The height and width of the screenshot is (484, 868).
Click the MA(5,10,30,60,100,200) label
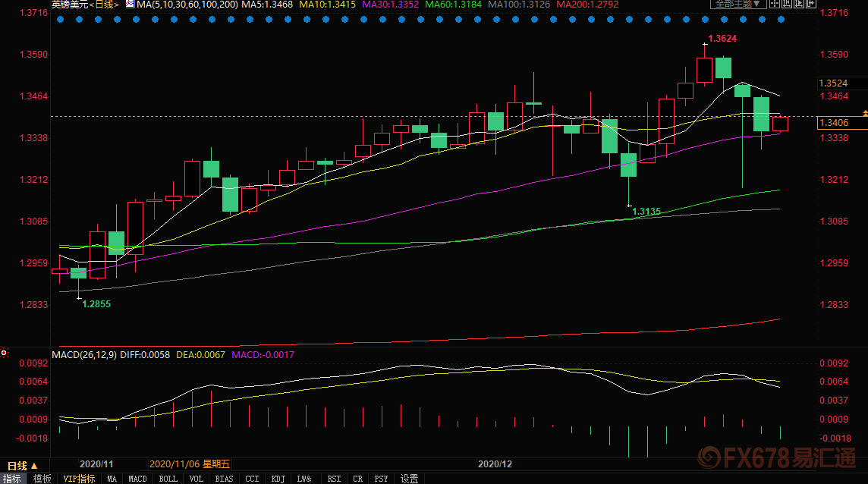187,5
